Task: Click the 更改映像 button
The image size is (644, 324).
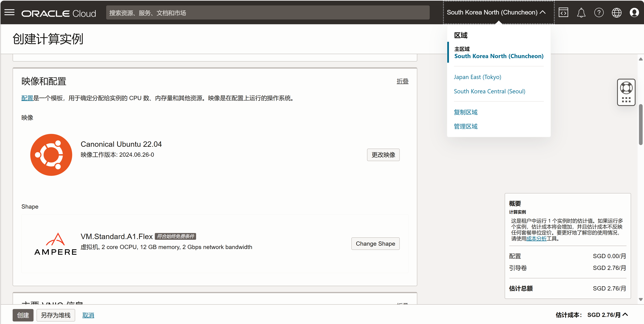Action: pyautogui.click(x=383, y=155)
